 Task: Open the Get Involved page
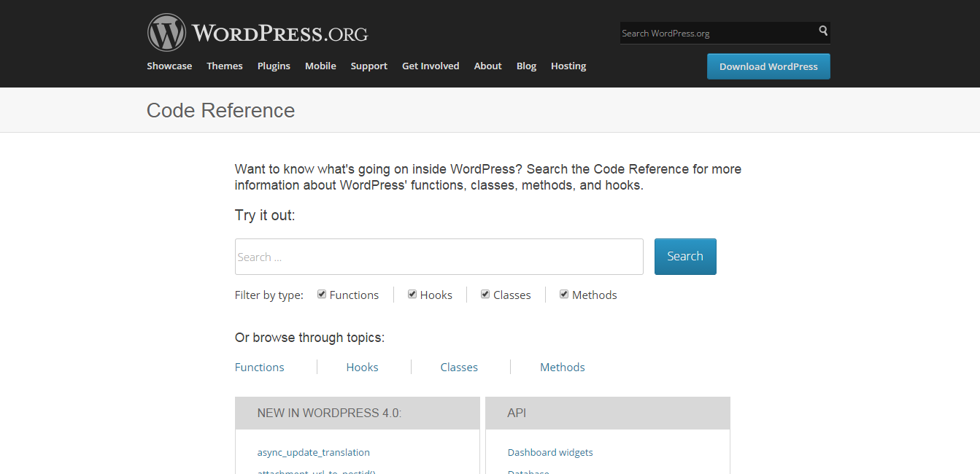(x=431, y=66)
